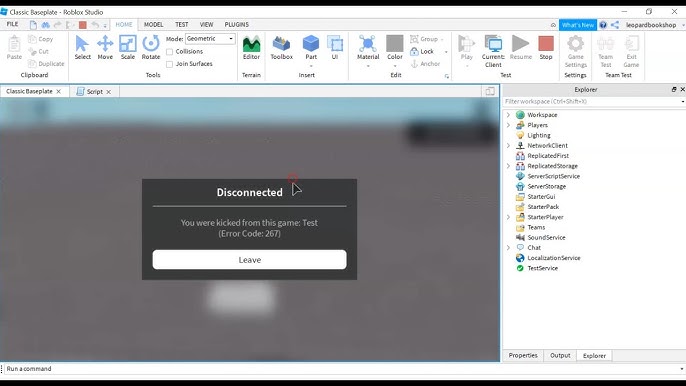This screenshot has height=386, width=686.
Task: Enable the Collisions checkbox
Action: pyautogui.click(x=169, y=52)
